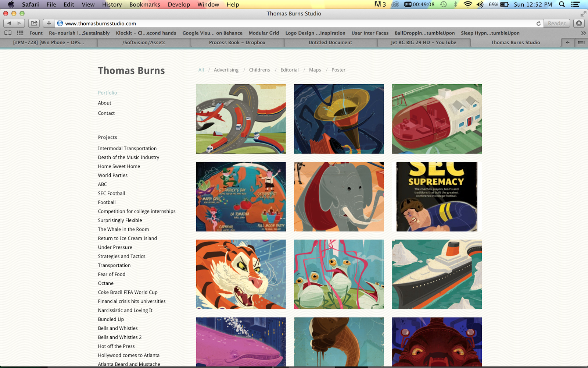The image size is (588, 368).
Task: Switch to the Untitled Document tab
Action: coord(330,42)
